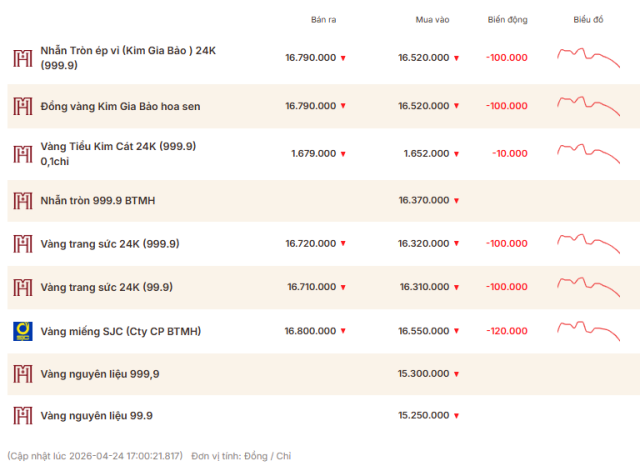Click the Biểu đồ column header
The image size is (640, 466).
click(x=588, y=20)
